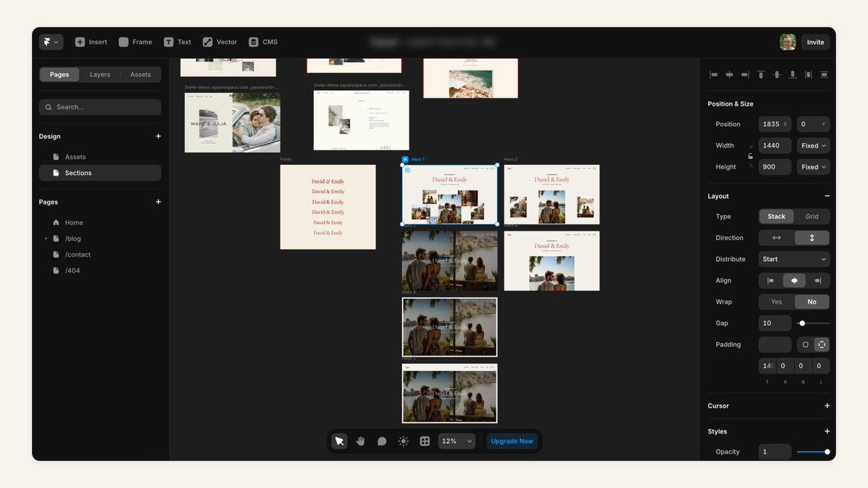Select the comment tool

point(382,441)
